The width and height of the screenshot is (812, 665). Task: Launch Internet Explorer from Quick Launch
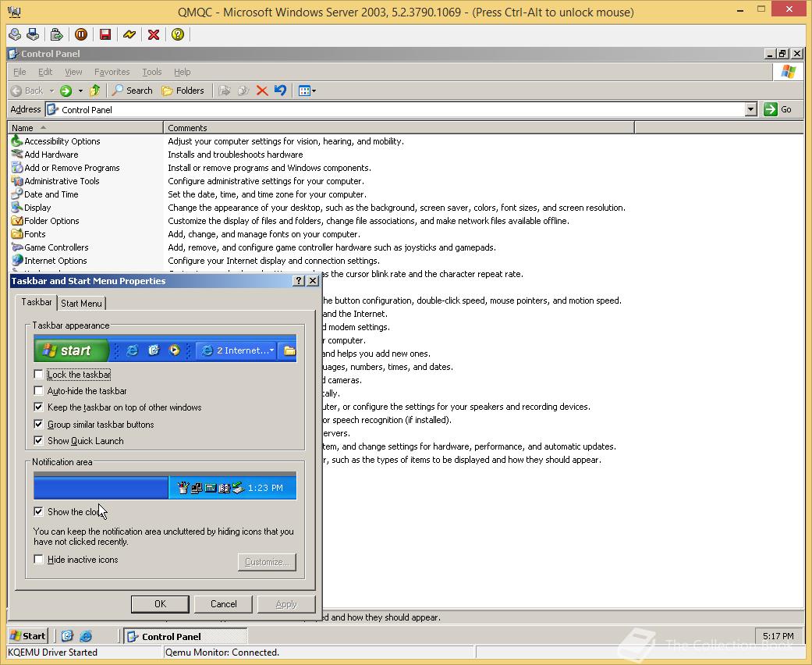(86, 636)
